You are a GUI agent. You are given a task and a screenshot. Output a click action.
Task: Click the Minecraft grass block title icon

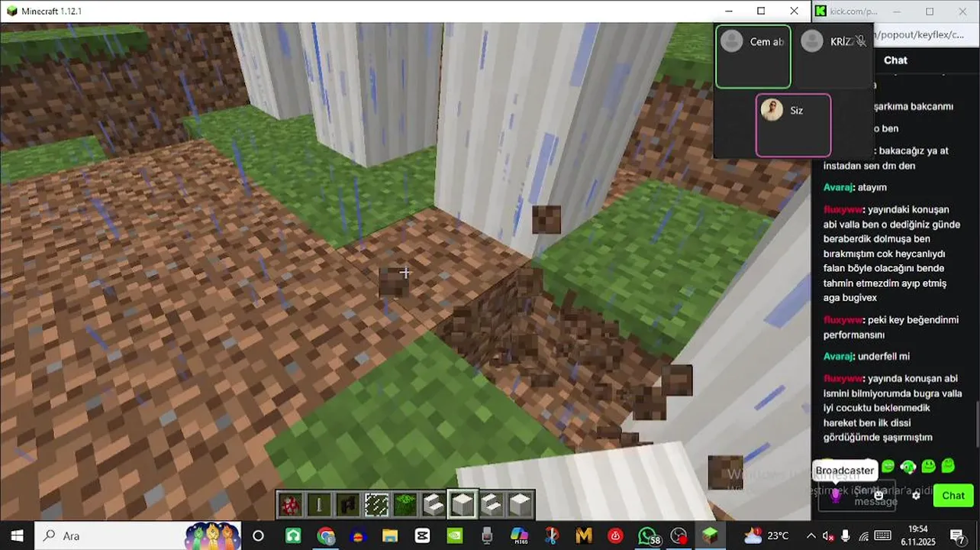coord(11,11)
